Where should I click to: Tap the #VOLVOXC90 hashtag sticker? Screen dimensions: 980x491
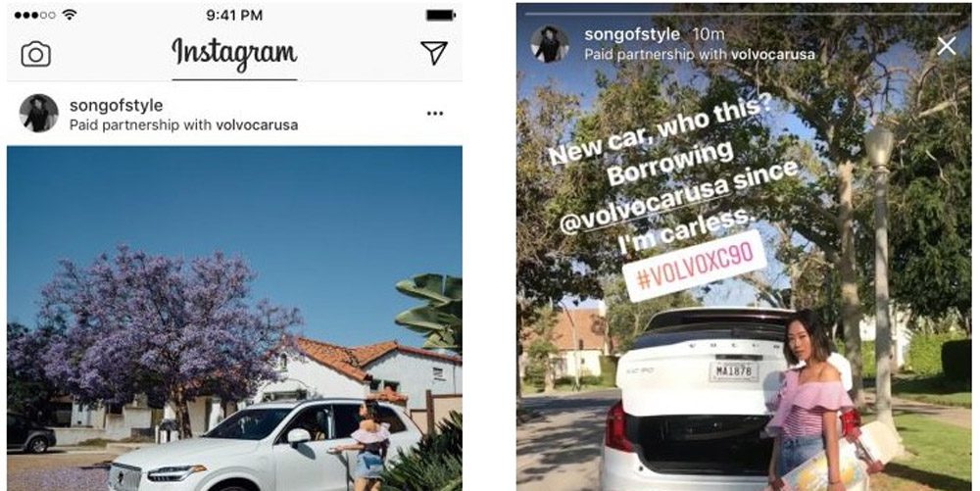(695, 267)
